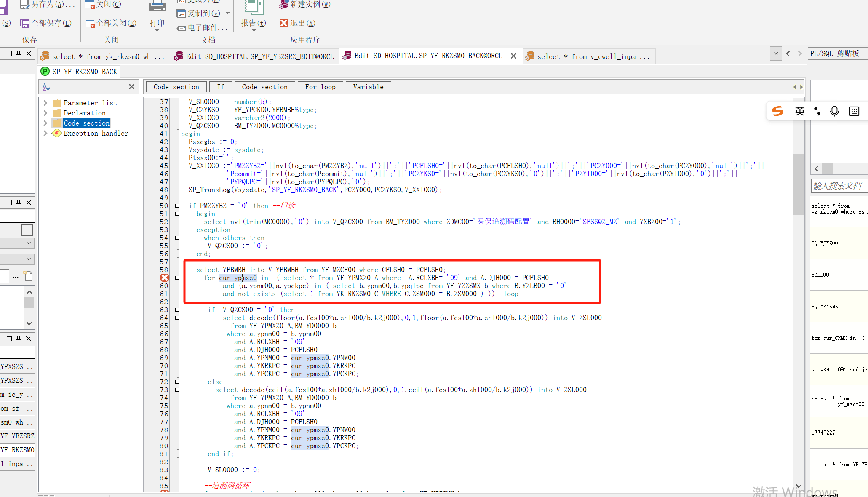868x497 pixels.
Task: Click the Sogou microphone input icon
Action: click(834, 111)
